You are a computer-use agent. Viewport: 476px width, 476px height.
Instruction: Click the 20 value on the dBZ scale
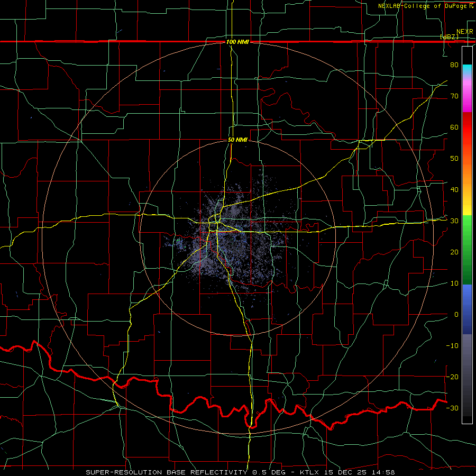[454, 252]
